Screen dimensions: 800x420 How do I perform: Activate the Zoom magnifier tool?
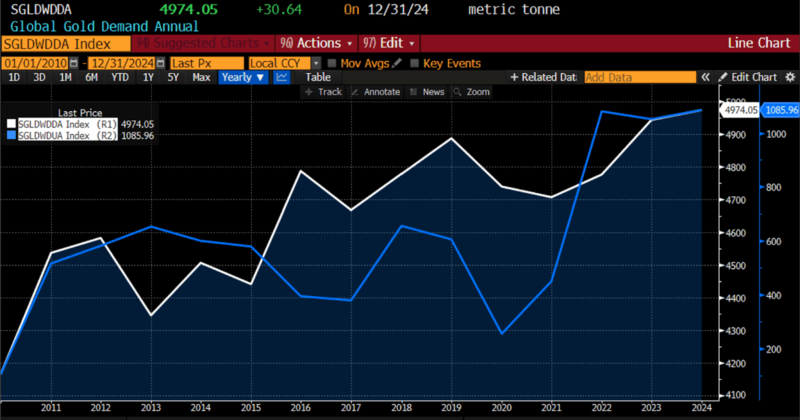[x=471, y=92]
